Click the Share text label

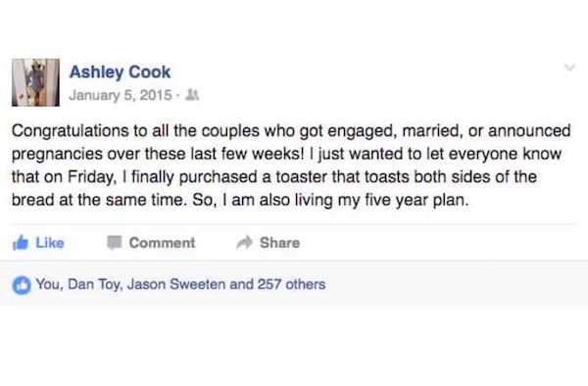click(x=279, y=243)
